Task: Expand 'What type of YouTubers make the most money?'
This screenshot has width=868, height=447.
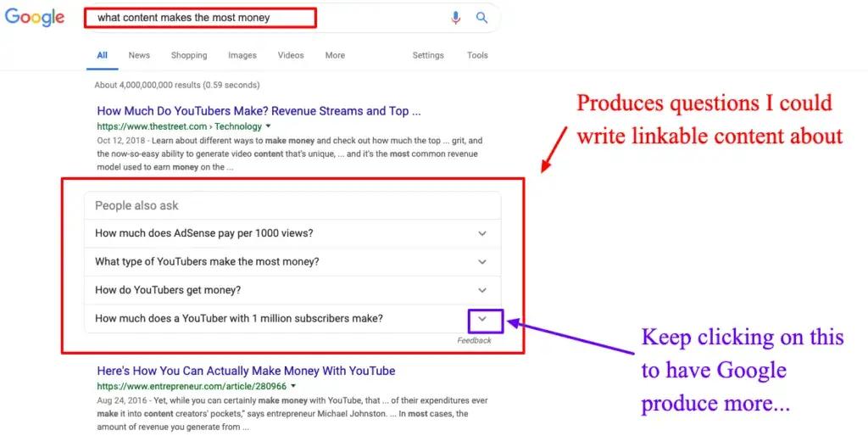Action: (x=292, y=262)
